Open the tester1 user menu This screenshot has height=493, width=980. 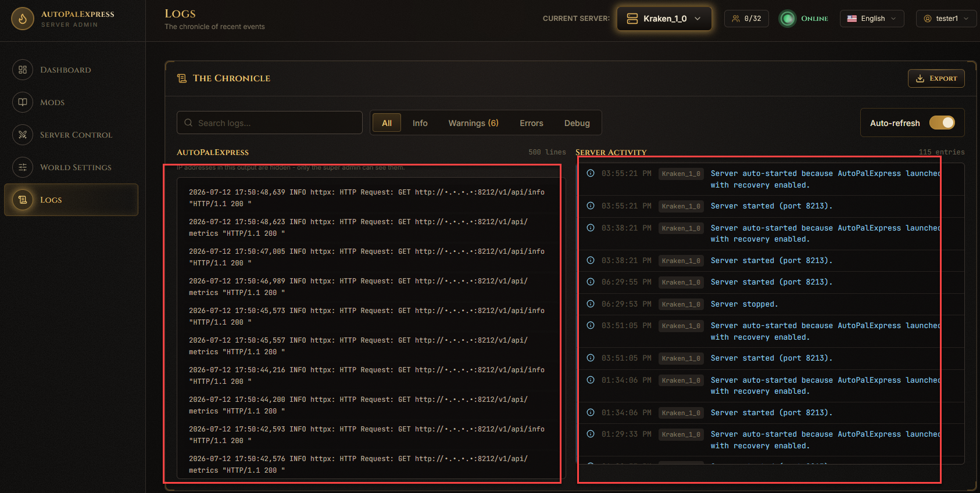[946, 19]
